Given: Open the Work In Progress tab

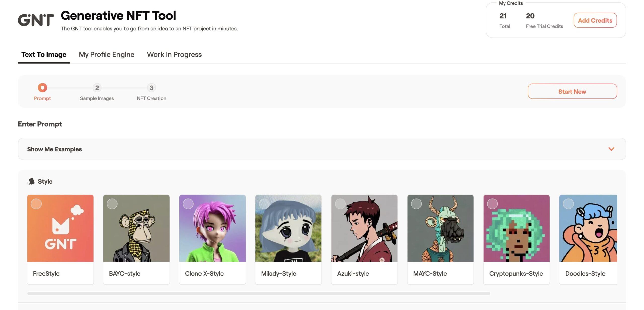Looking at the screenshot, I should click(x=174, y=54).
